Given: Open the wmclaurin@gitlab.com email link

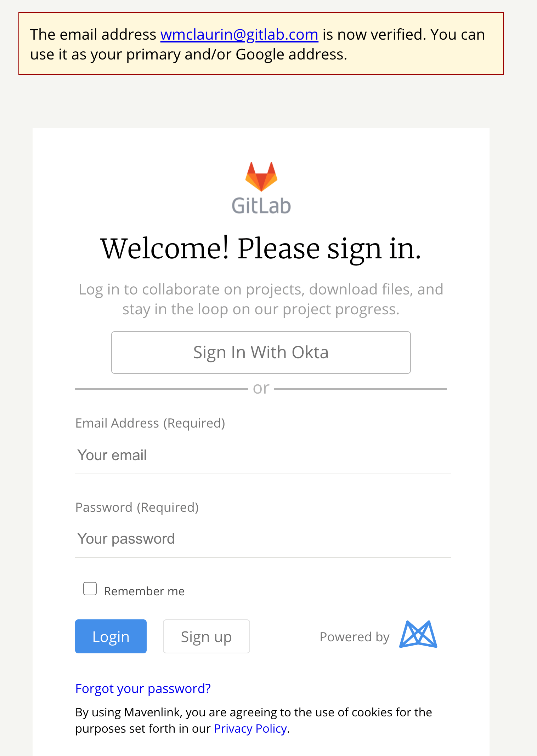Looking at the screenshot, I should pos(239,35).
